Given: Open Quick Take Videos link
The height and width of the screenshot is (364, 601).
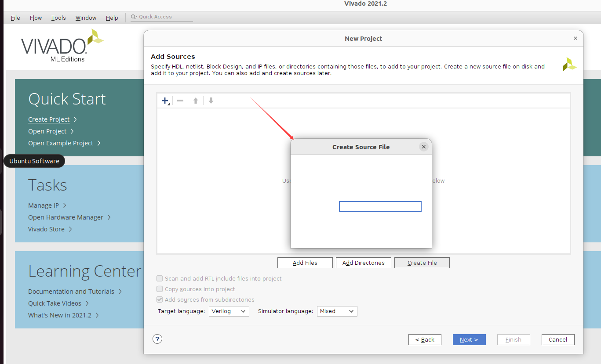Looking at the screenshot, I should (55, 303).
